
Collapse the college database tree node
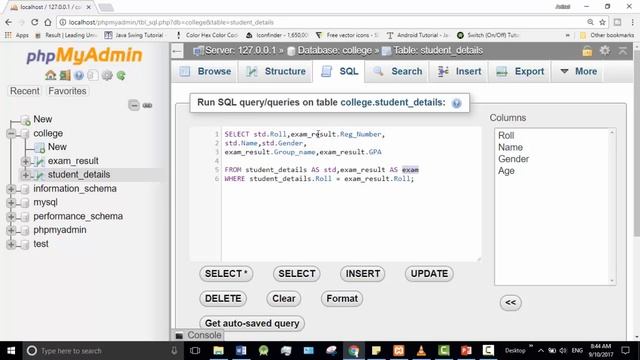pyautogui.click(x=11, y=133)
